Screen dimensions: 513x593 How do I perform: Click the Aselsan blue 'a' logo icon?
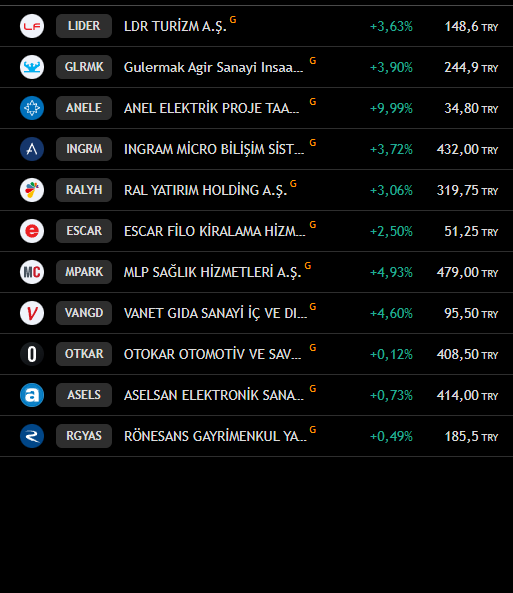pos(32,395)
